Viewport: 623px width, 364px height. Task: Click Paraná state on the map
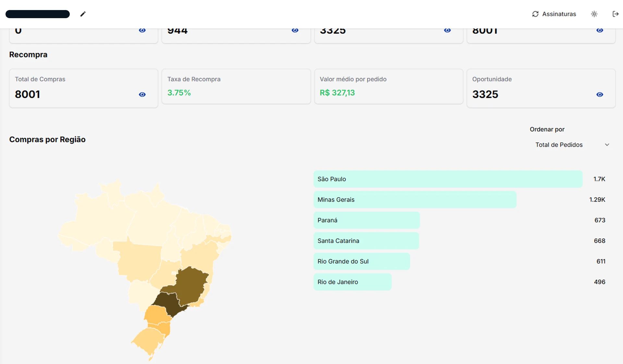(x=157, y=314)
